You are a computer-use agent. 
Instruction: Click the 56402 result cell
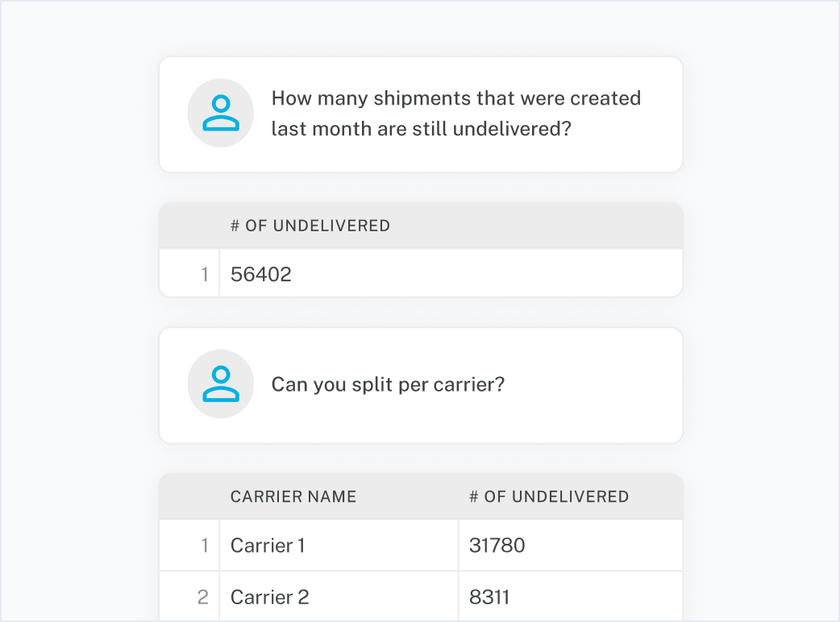pos(261,275)
